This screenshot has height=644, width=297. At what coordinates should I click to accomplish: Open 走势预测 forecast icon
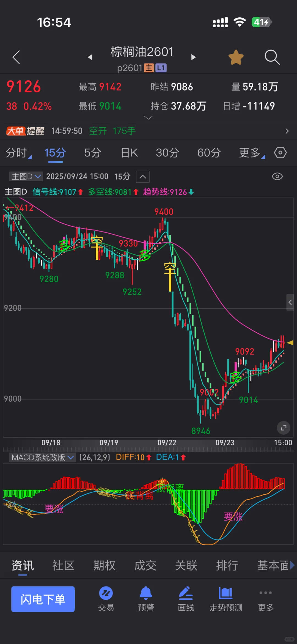[226, 599]
